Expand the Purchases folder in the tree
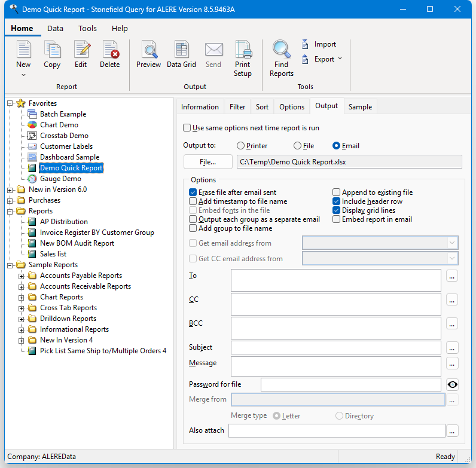This screenshot has width=476, height=468. pyautogui.click(x=10, y=200)
